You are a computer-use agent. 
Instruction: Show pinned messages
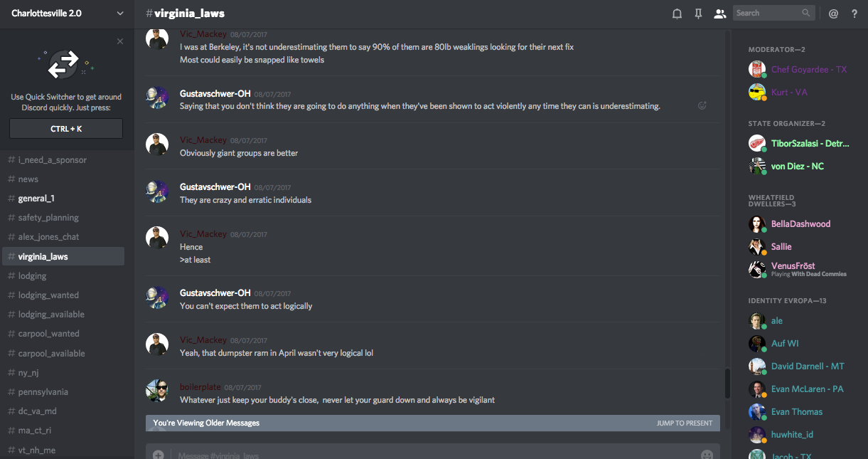(698, 14)
